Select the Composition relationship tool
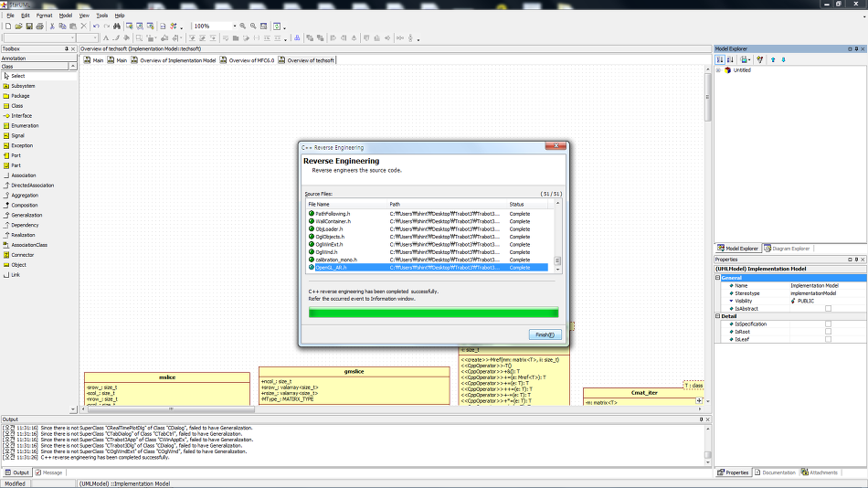 pyautogui.click(x=24, y=205)
